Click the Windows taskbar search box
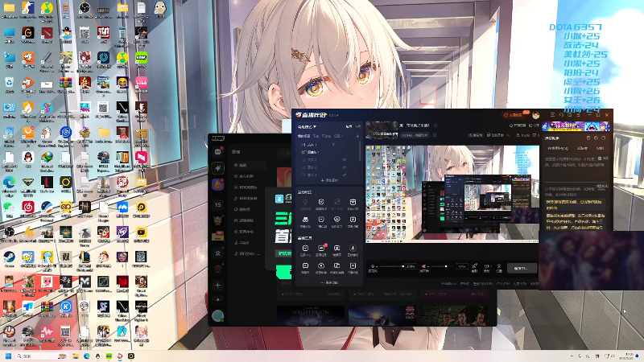 (42, 356)
